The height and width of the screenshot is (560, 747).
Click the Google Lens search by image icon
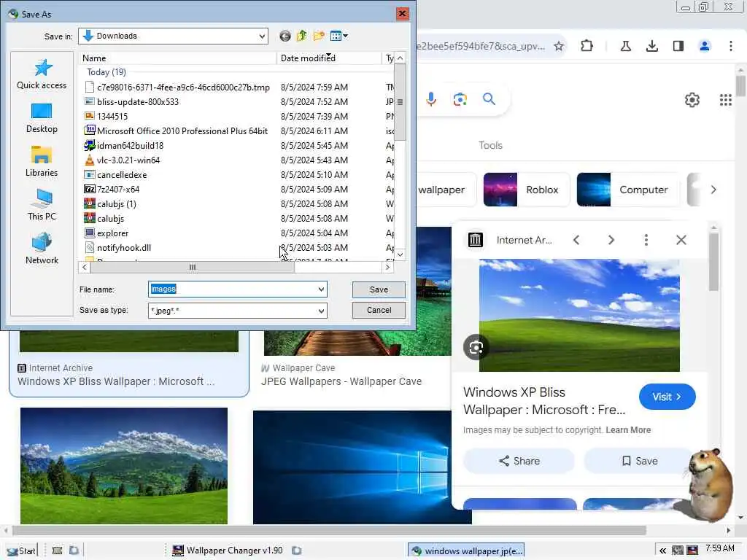pyautogui.click(x=460, y=99)
